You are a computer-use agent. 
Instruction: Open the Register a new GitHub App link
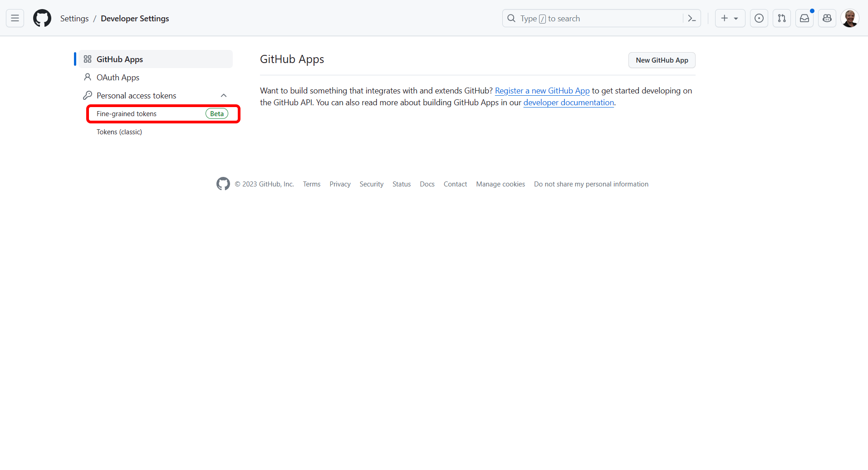pos(542,90)
